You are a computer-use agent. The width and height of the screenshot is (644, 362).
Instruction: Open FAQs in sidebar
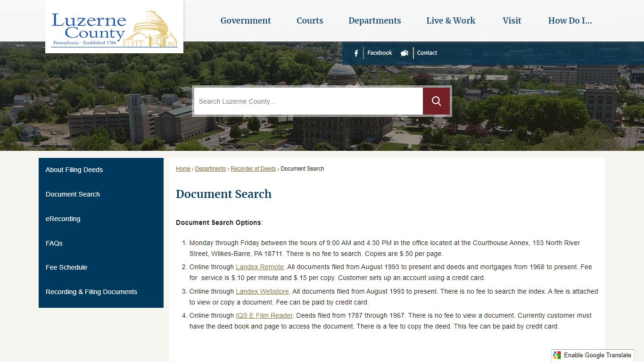pos(101,243)
